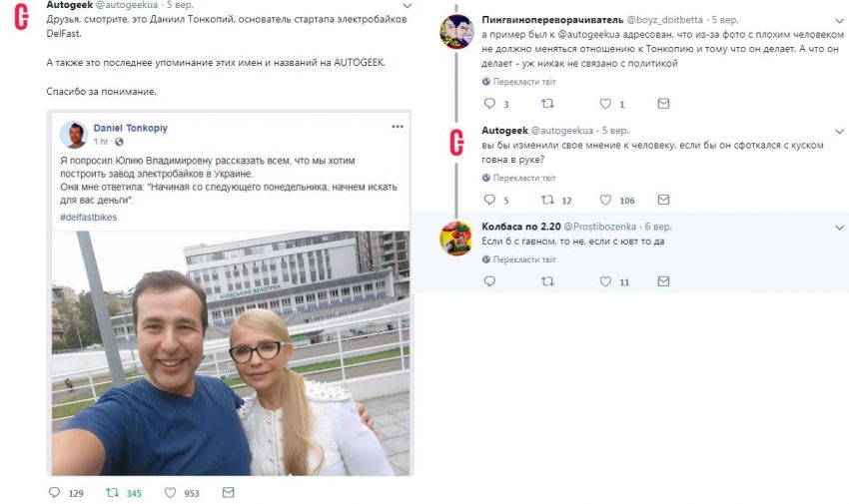Expand the options chevron on the Пингвинопереворачиватель tweet
Image resolution: width=849 pixels, height=504 pixels.
pos(839,21)
